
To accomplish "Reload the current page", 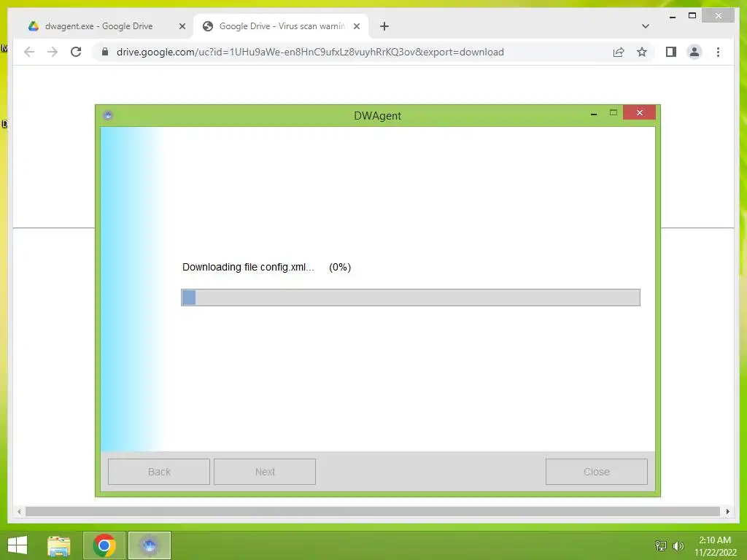I will 76,52.
